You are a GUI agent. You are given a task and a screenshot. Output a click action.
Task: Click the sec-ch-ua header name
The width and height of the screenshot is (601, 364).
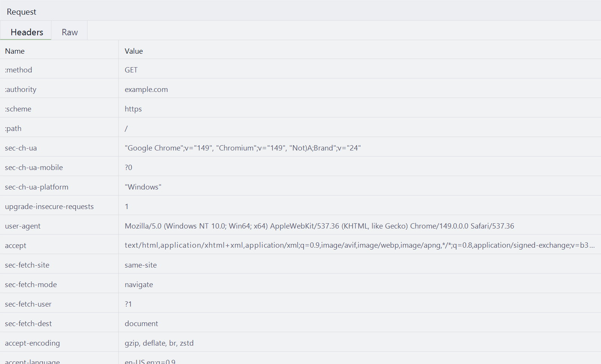click(x=21, y=148)
